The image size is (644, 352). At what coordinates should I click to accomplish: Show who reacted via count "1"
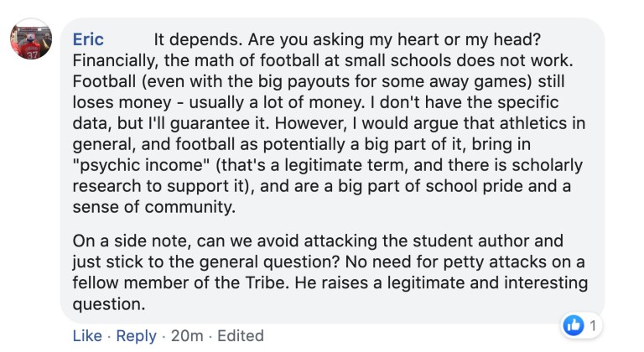point(593,324)
